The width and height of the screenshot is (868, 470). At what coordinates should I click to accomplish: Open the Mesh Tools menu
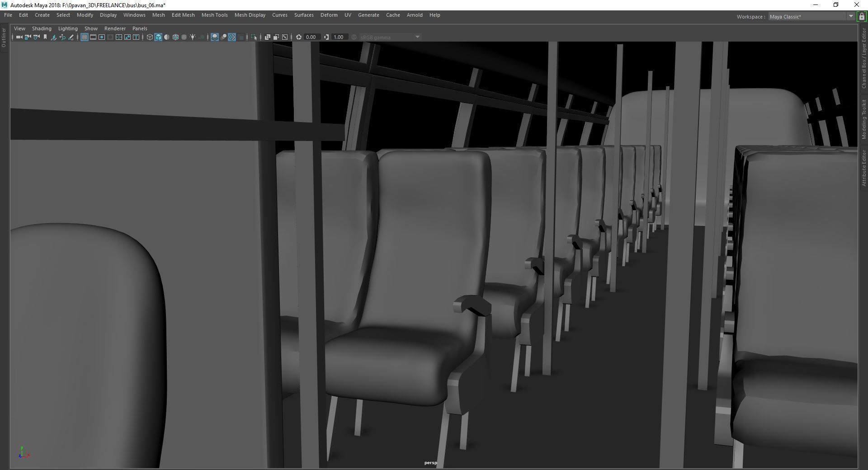pyautogui.click(x=215, y=15)
